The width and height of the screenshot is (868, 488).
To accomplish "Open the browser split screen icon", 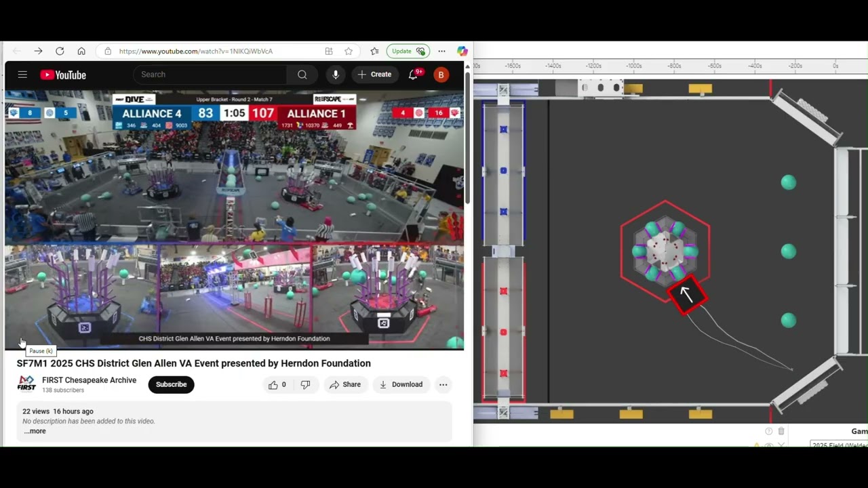I will [329, 51].
